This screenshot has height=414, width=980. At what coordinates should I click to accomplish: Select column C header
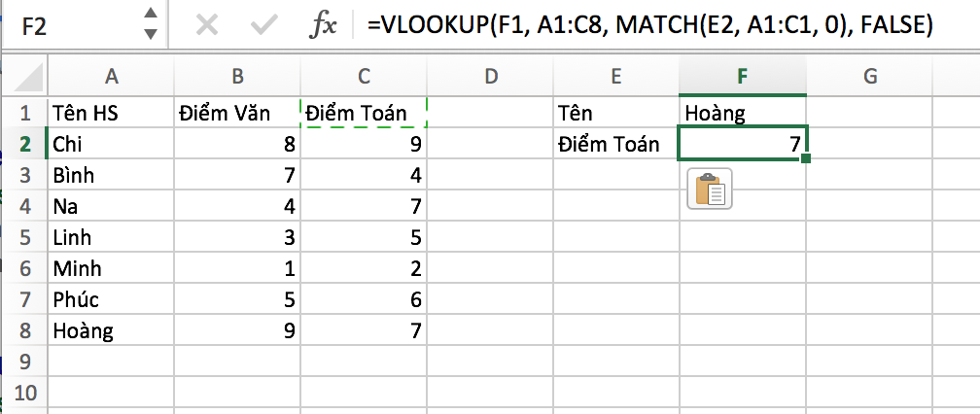pyautogui.click(x=364, y=76)
